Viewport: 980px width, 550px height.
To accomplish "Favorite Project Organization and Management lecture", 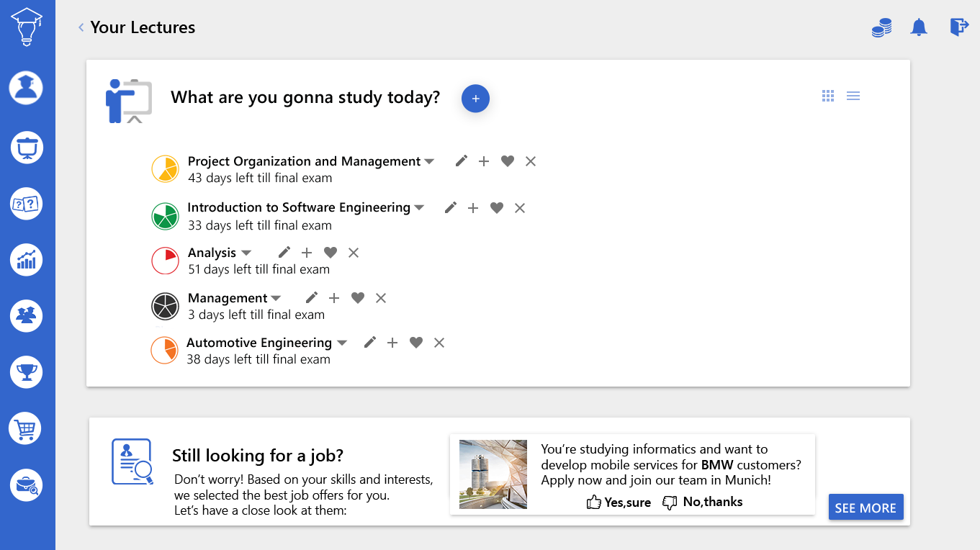I will point(508,161).
